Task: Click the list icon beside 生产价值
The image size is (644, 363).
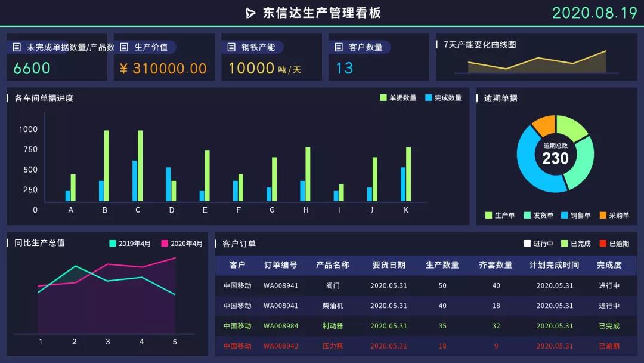Action: 124,47
